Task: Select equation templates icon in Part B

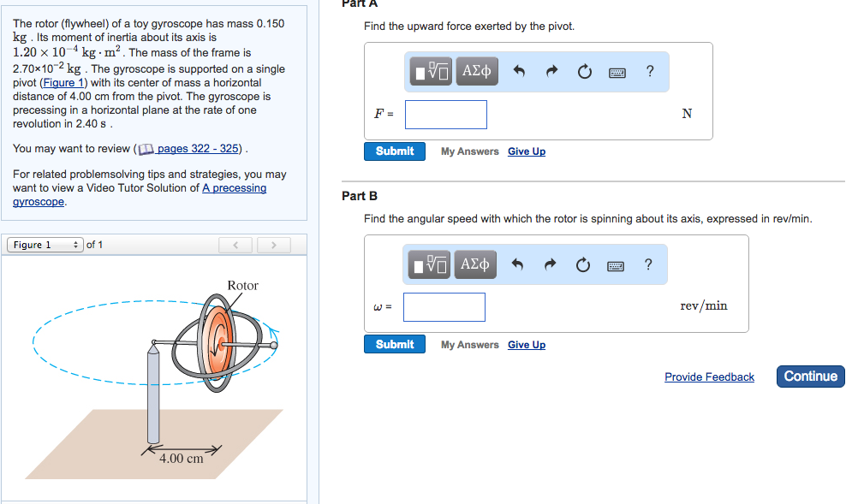Action: pyautogui.click(x=430, y=264)
